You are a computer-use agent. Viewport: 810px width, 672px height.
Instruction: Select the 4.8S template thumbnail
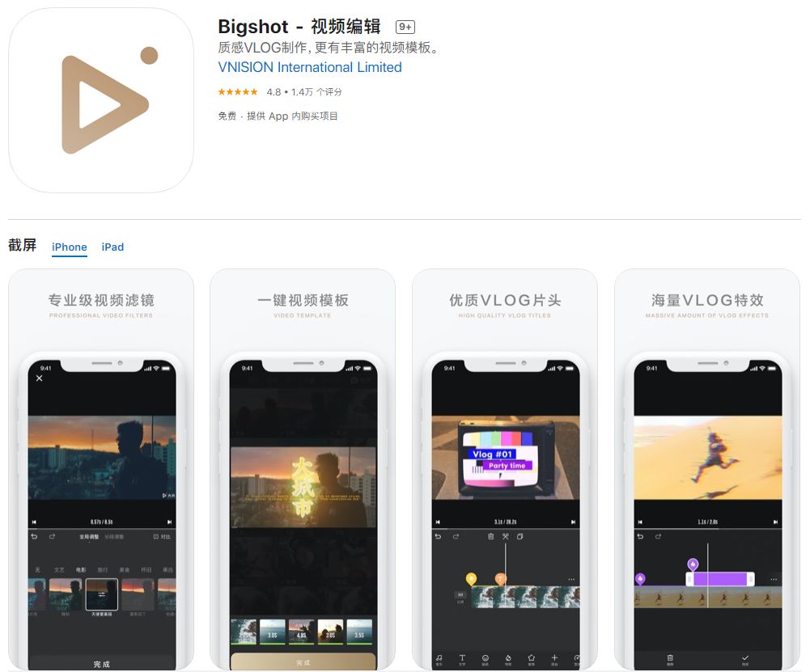point(301,632)
